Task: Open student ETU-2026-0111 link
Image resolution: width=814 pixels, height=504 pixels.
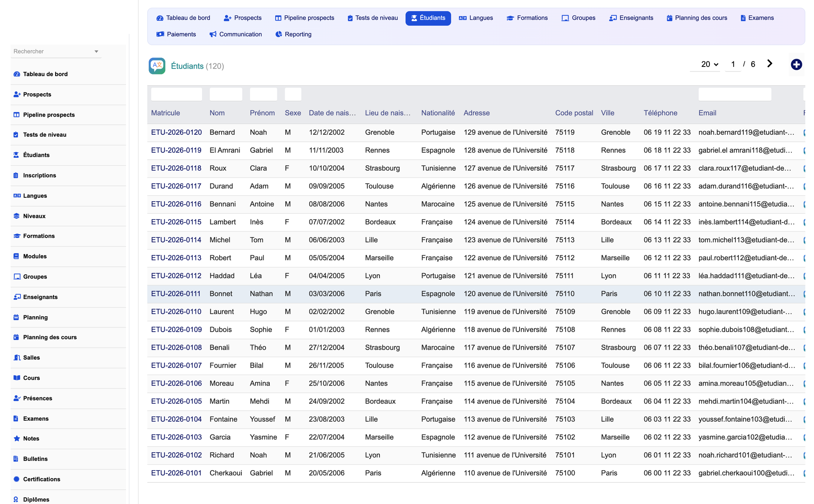Action: coord(176,294)
